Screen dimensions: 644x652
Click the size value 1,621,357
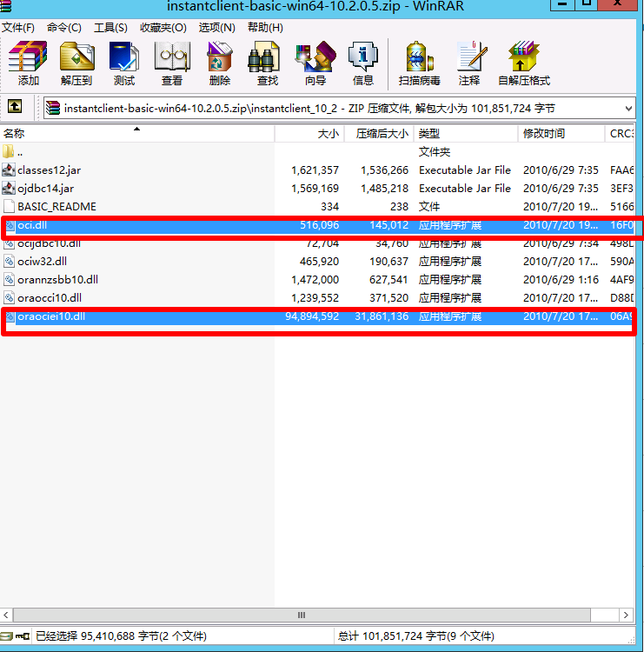pos(315,170)
